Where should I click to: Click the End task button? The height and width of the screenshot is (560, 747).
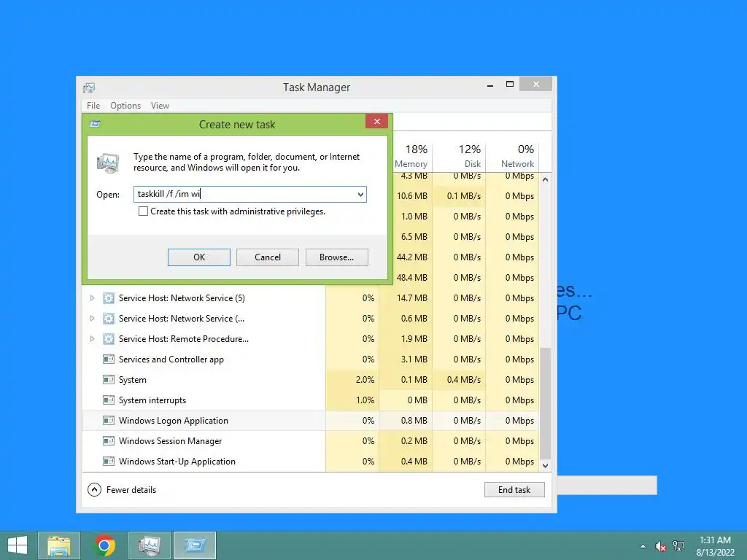pyautogui.click(x=514, y=490)
